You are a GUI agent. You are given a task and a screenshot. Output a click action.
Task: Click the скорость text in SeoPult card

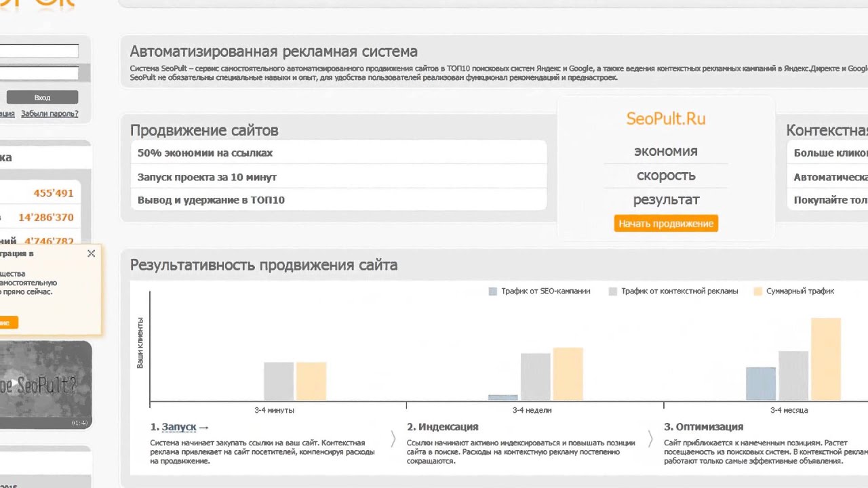(666, 176)
